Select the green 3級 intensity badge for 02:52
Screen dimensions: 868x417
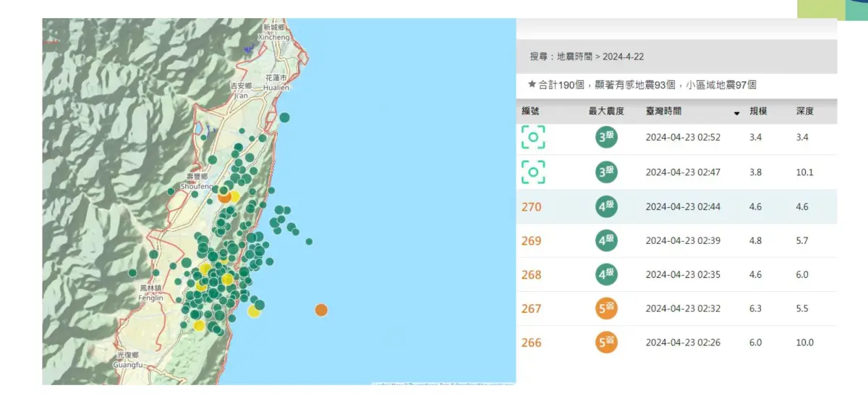tap(605, 138)
